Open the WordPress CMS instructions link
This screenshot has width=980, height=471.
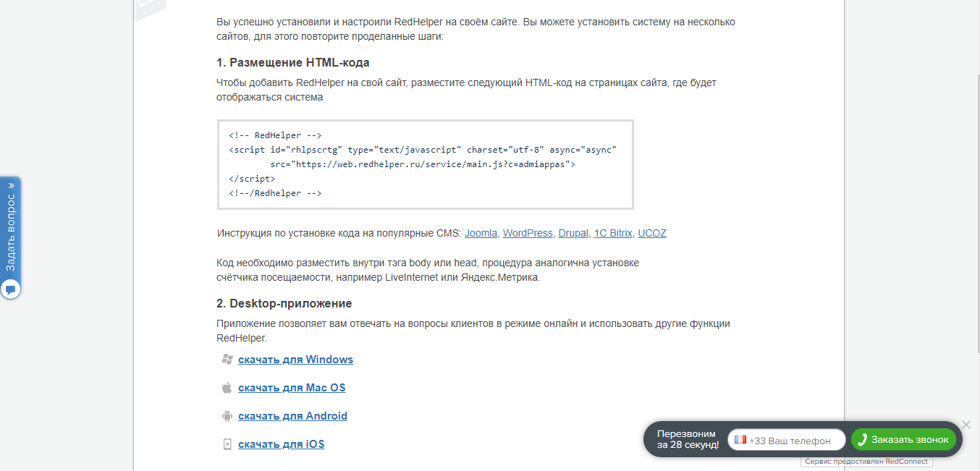click(528, 233)
